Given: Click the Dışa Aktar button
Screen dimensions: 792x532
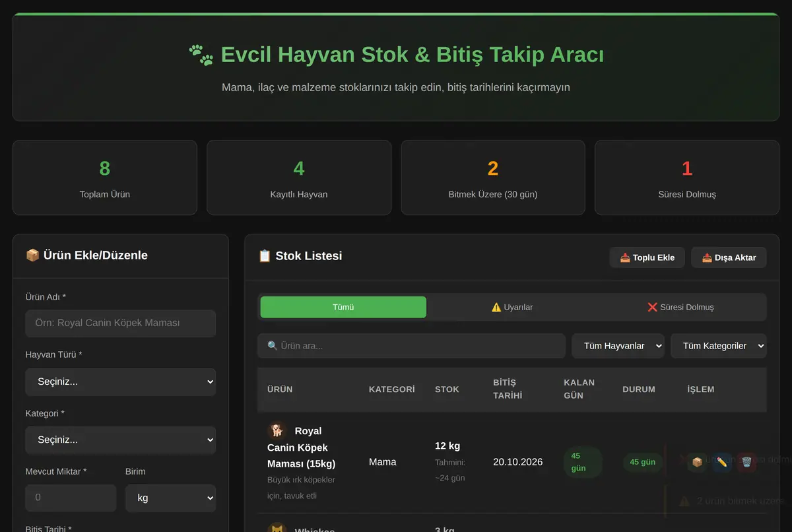Looking at the screenshot, I should (729, 257).
